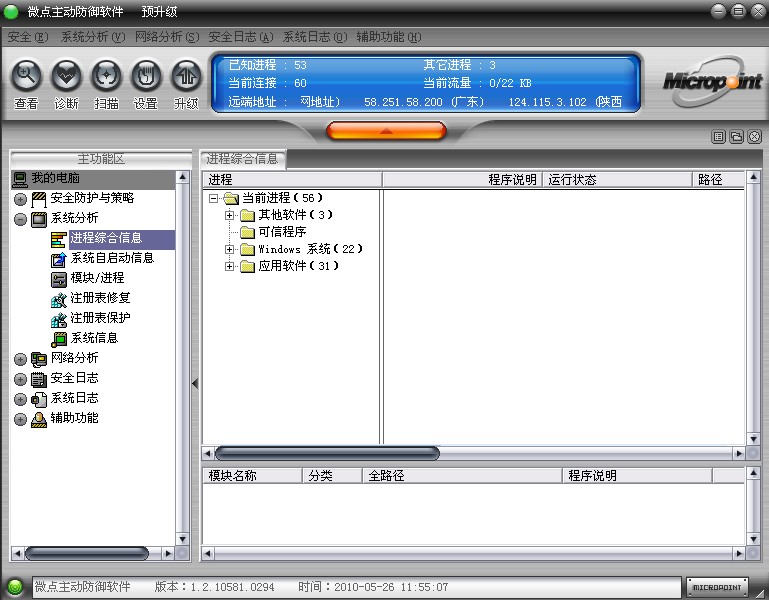Expand the 安全日志 node
Screen dimensions: 769x600
click(x=20, y=379)
